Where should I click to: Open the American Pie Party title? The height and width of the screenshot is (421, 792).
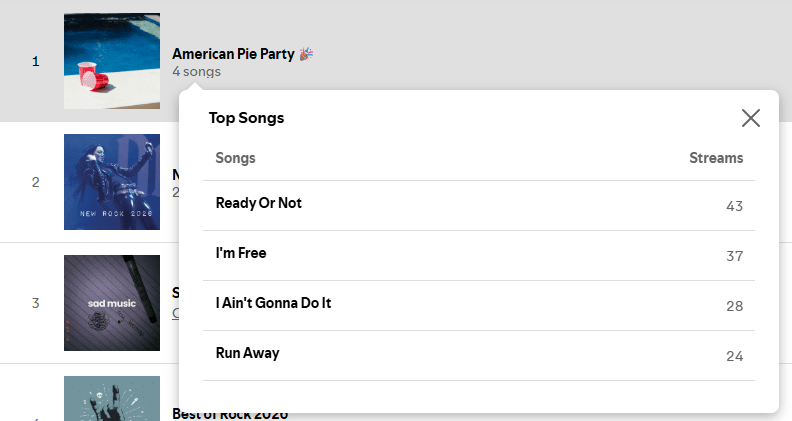tap(233, 54)
